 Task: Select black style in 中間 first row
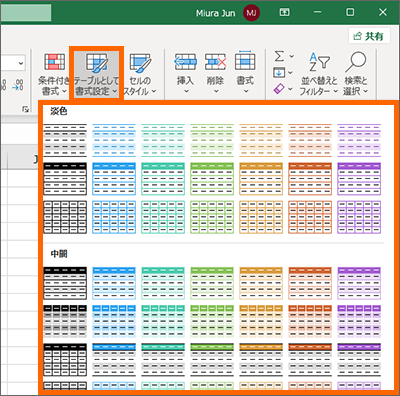tap(65, 283)
